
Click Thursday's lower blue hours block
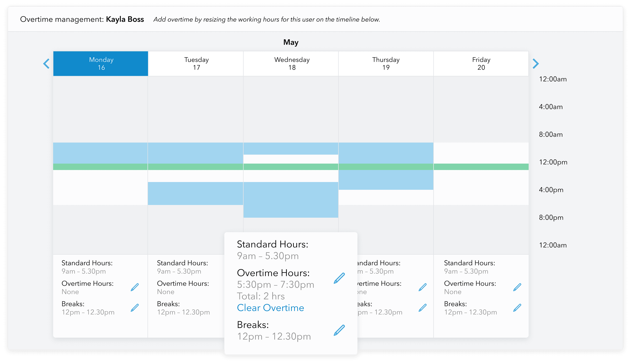[386, 180]
